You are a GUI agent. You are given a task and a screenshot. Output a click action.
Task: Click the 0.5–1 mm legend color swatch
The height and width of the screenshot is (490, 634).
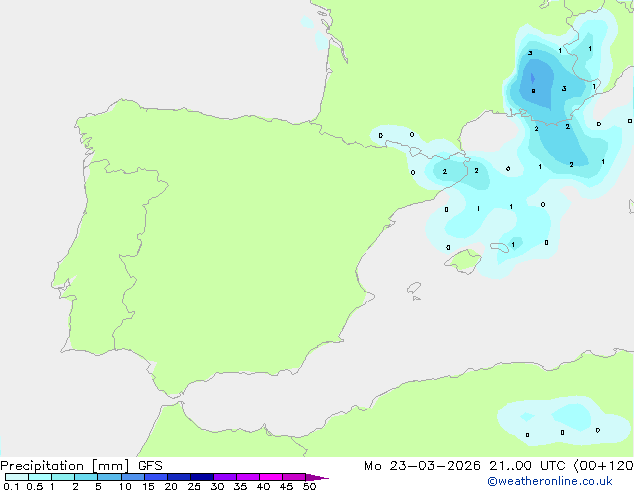coord(40,477)
